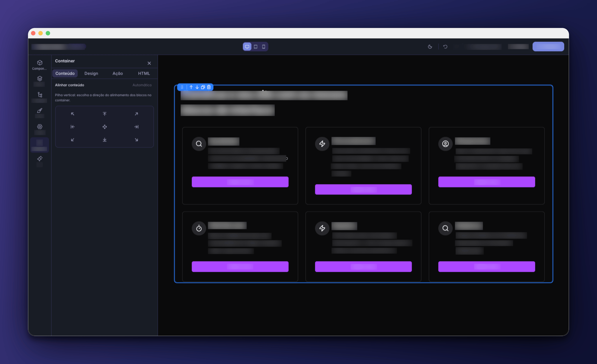Select the highlighted blurred sidebar item
Image resolution: width=597 pixels, height=364 pixels.
pyautogui.click(x=40, y=145)
